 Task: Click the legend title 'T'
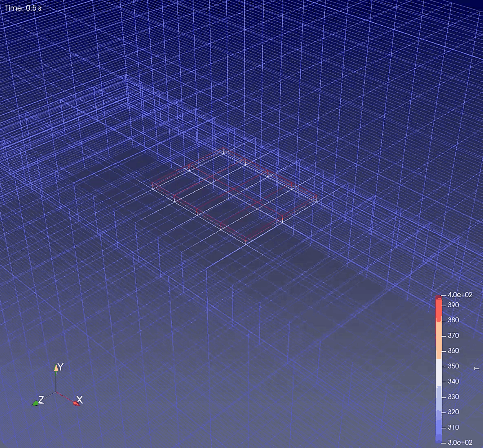tap(477, 368)
